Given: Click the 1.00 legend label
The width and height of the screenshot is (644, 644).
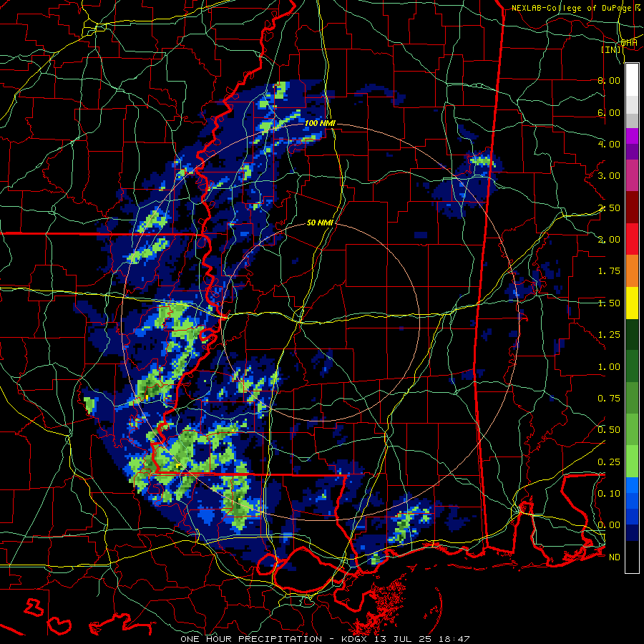Looking at the screenshot, I should 609,367.
